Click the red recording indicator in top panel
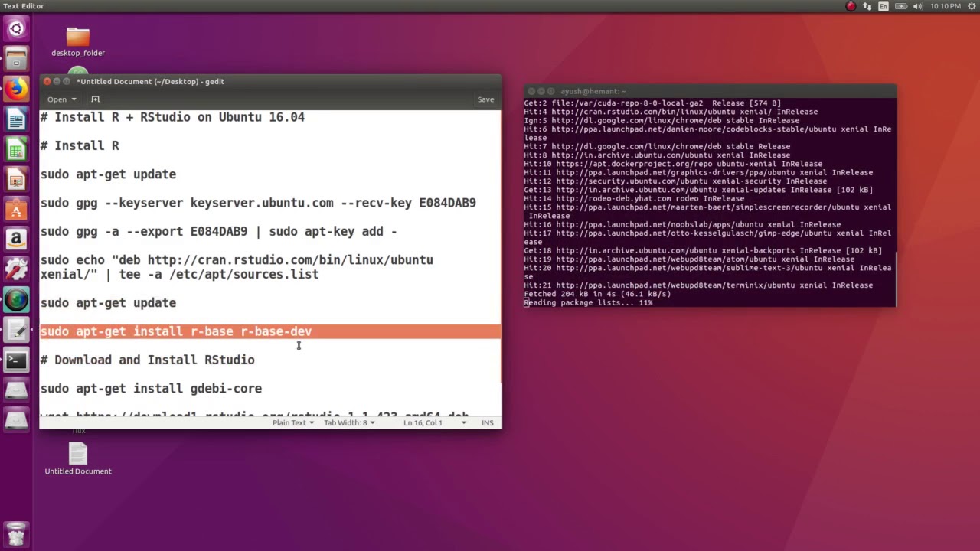 point(851,6)
